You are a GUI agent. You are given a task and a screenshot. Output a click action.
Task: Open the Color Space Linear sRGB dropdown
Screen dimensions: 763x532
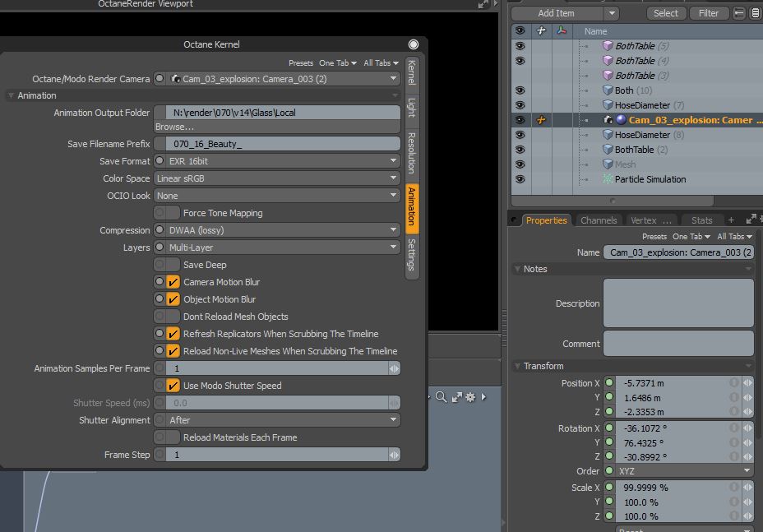(277, 178)
